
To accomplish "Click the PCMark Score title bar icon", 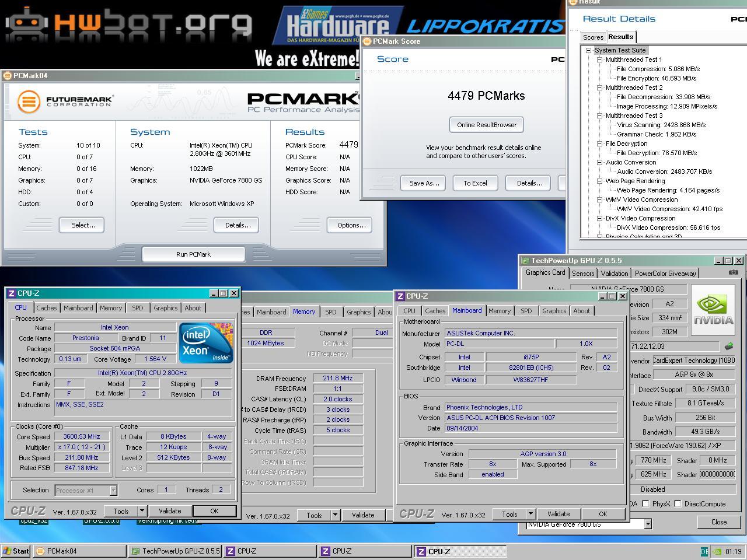I will point(366,41).
